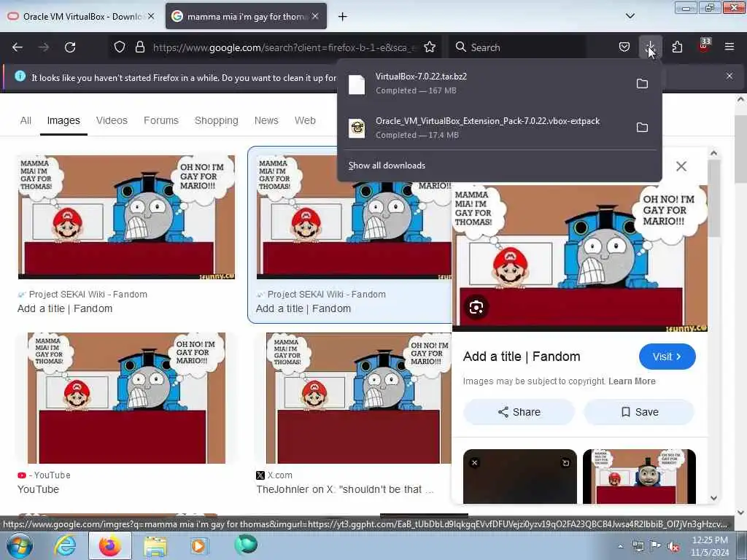The height and width of the screenshot is (560, 747).
Task: Show Extension Pack file in folder
Action: coord(642,128)
